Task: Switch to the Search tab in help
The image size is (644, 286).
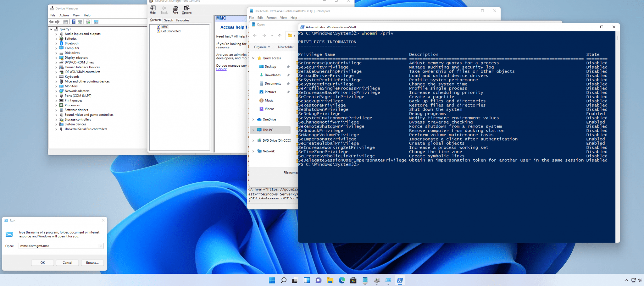Action: 169,20
